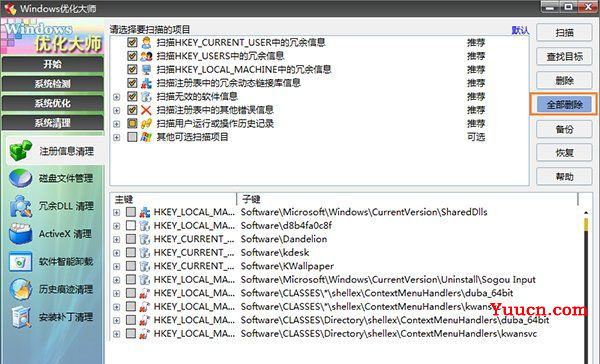
Task: Click the 备份 button
Action: [564, 129]
